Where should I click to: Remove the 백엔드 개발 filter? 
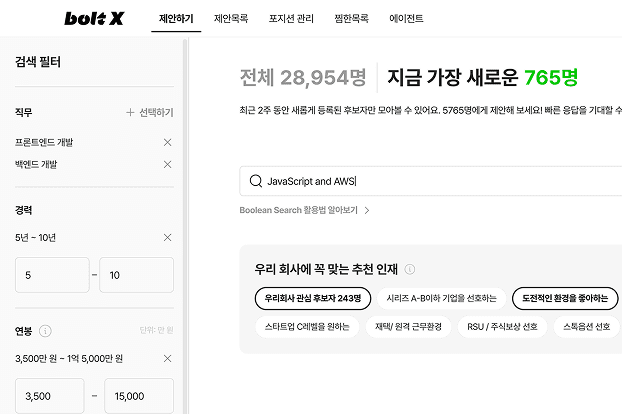167,165
